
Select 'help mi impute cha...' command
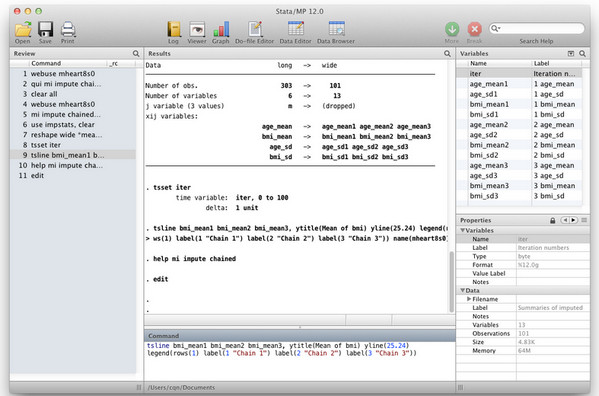pos(73,165)
